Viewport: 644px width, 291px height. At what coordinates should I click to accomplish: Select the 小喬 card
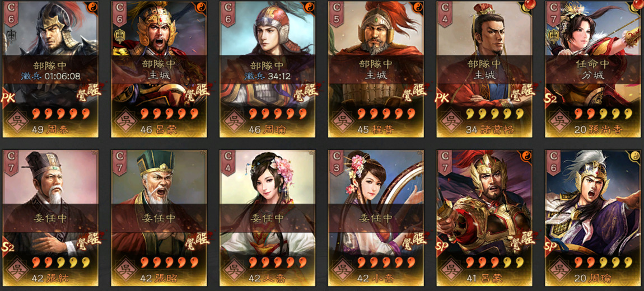(376, 218)
